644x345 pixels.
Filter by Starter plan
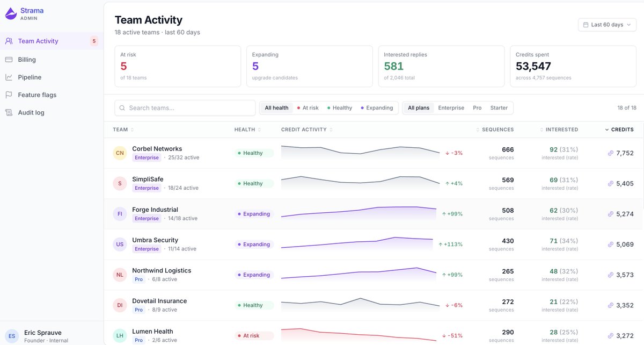coord(499,108)
